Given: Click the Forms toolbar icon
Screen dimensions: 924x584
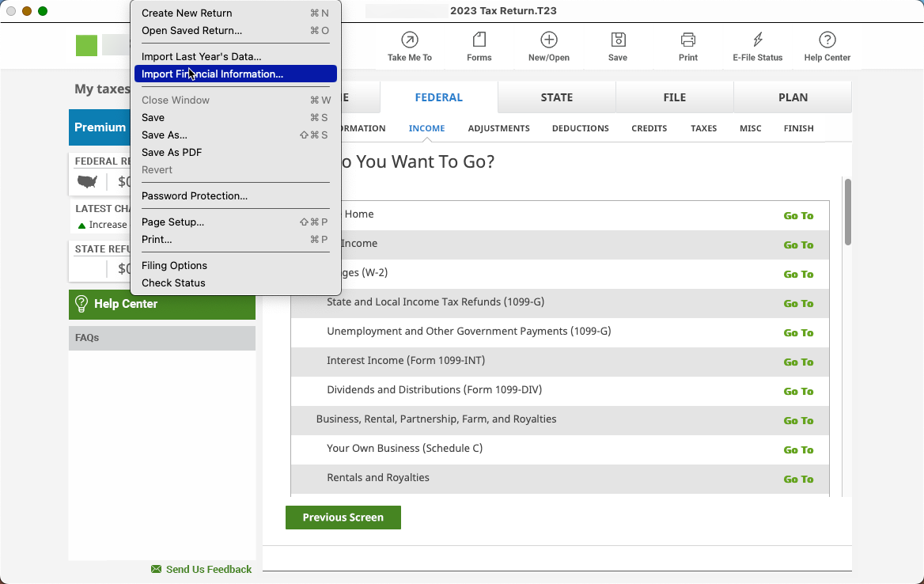Looking at the screenshot, I should [x=479, y=46].
